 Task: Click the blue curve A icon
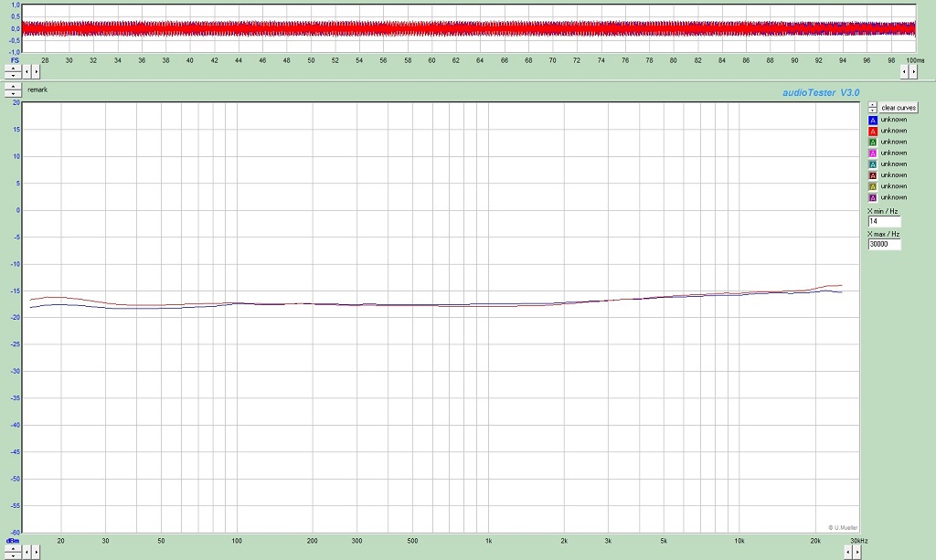pyautogui.click(x=873, y=120)
